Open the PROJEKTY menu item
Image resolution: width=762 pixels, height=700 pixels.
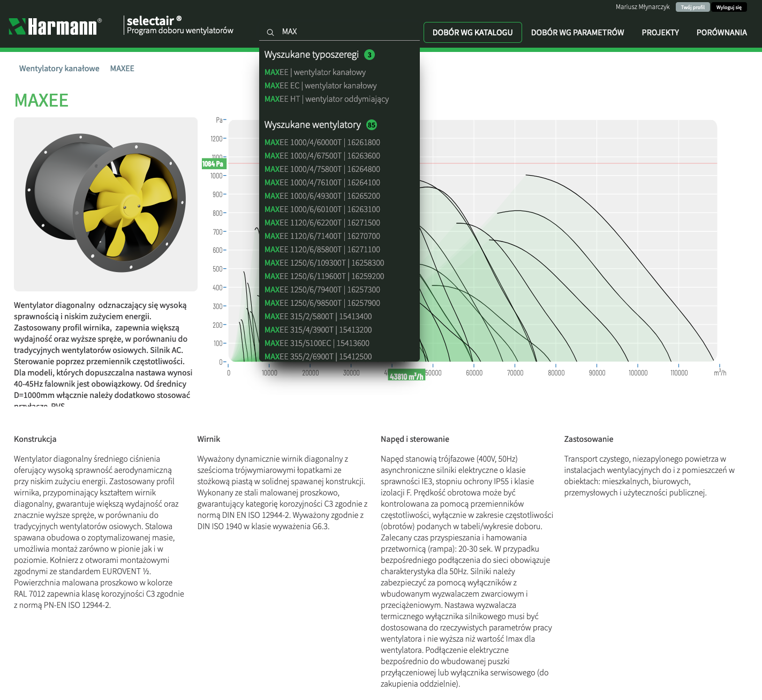point(660,33)
